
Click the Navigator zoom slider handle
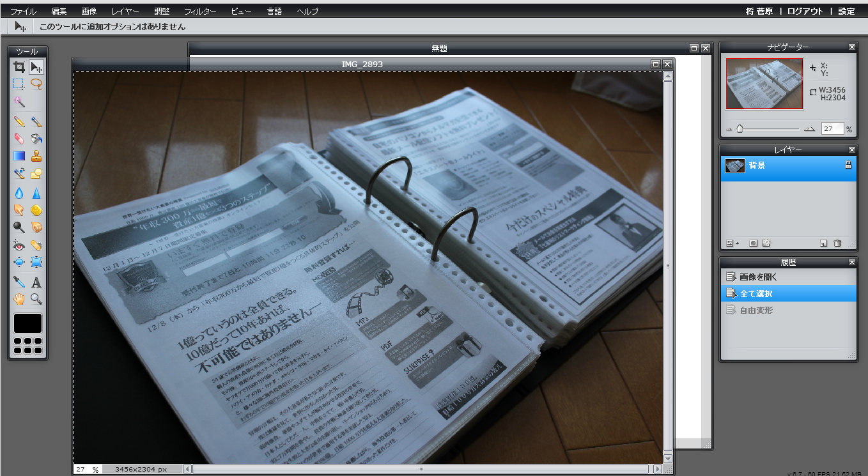[740, 128]
